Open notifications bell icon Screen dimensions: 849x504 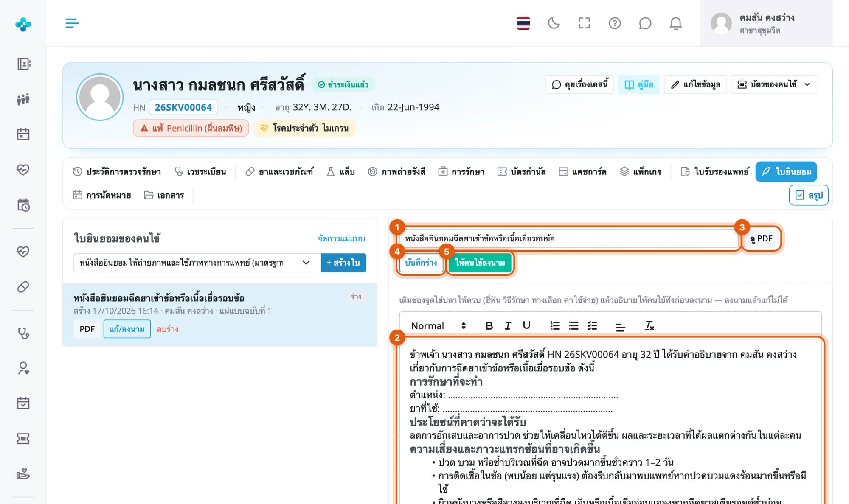pyautogui.click(x=676, y=23)
